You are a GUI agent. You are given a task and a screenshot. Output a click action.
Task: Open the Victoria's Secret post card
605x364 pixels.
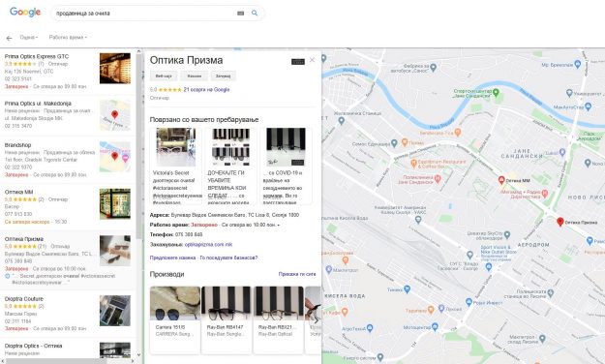pos(176,166)
